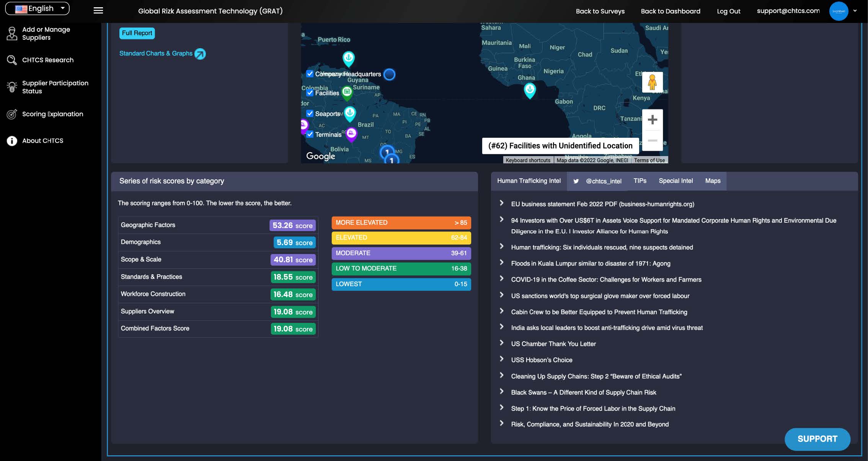Click the Google logo on map
The image size is (868, 461).
pyautogui.click(x=320, y=156)
